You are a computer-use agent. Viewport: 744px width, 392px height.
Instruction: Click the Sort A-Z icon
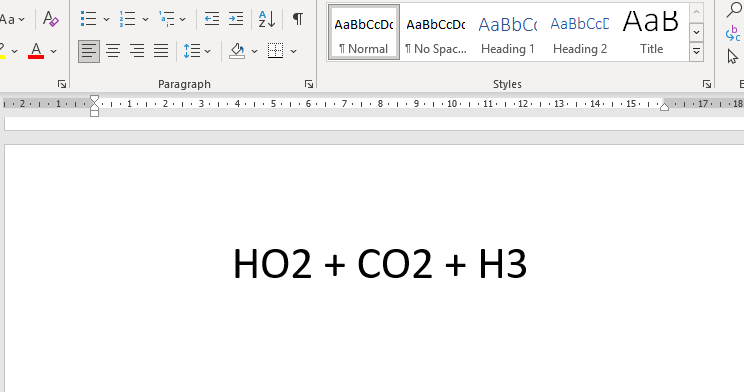267,19
